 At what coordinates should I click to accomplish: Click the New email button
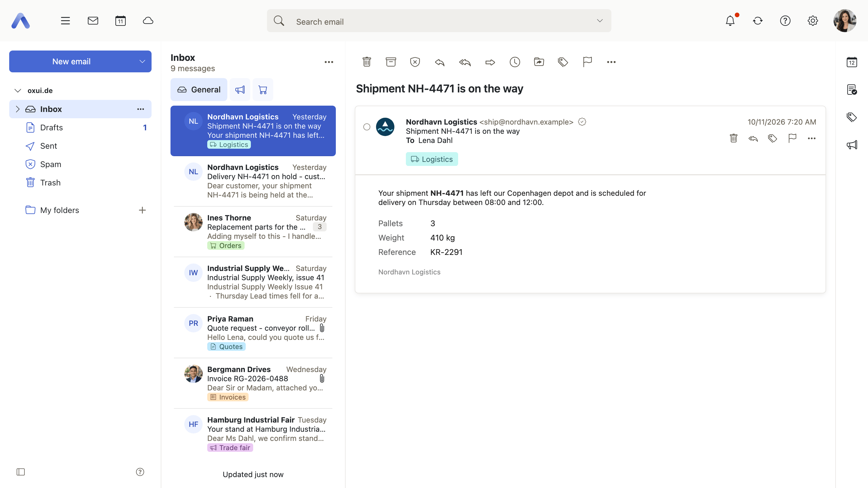point(71,62)
